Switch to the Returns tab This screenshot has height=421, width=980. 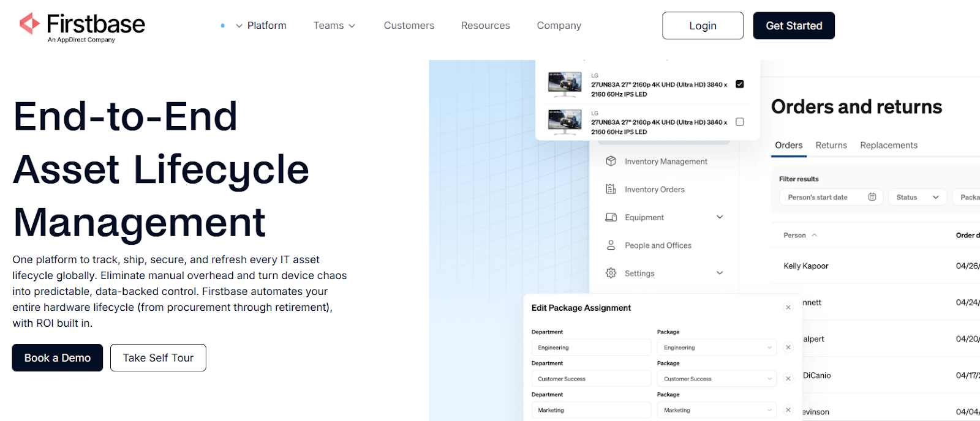[831, 145]
